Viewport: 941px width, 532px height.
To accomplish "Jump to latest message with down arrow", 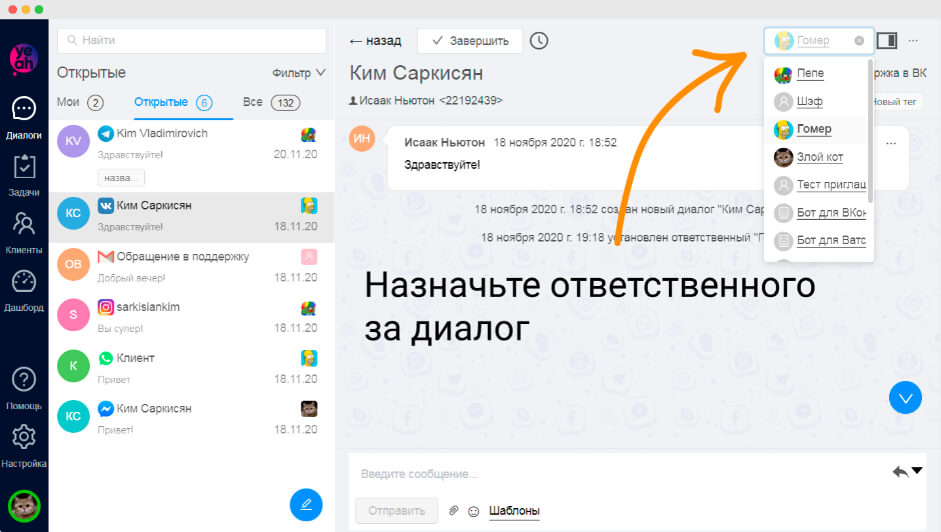I will 905,397.
